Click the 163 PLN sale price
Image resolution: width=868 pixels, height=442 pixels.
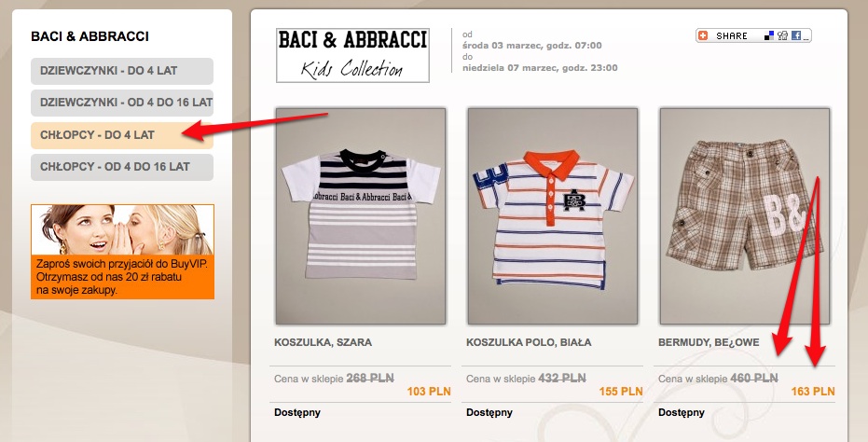[x=813, y=392]
